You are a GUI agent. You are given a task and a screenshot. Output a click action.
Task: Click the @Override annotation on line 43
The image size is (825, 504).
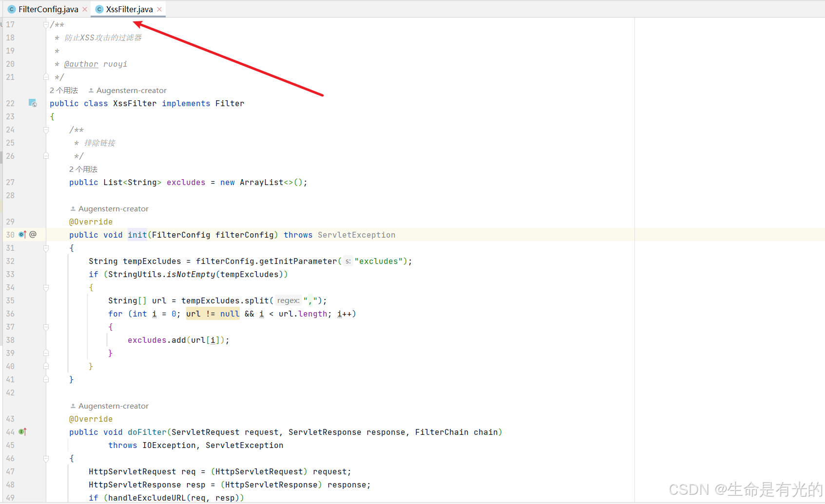(91, 419)
